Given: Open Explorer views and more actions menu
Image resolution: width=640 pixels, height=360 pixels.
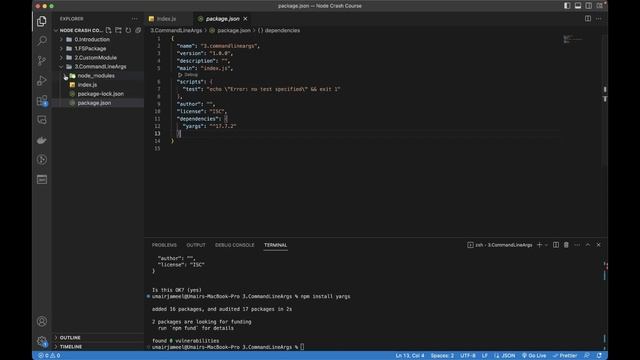Looking at the screenshot, I should [x=135, y=19].
